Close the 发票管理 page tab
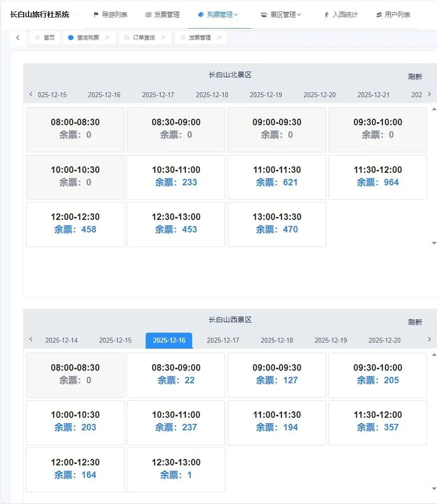 click(x=219, y=38)
